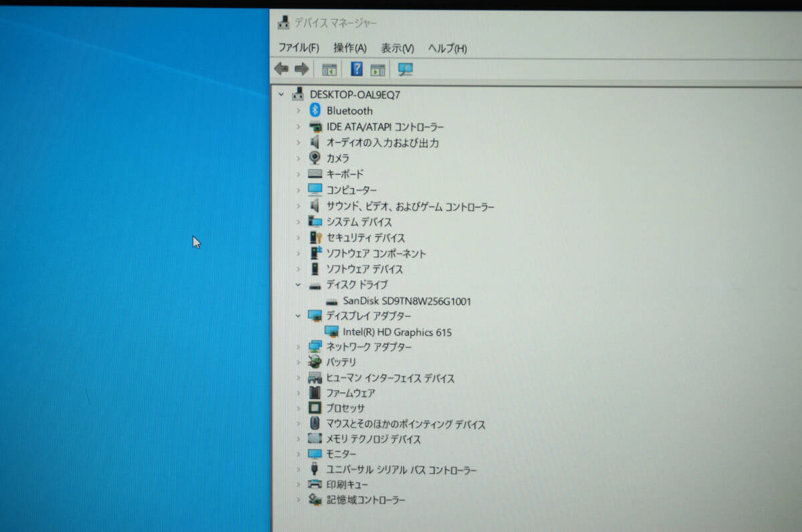Select the ディスプレイ アダプター category icon

coord(315,315)
